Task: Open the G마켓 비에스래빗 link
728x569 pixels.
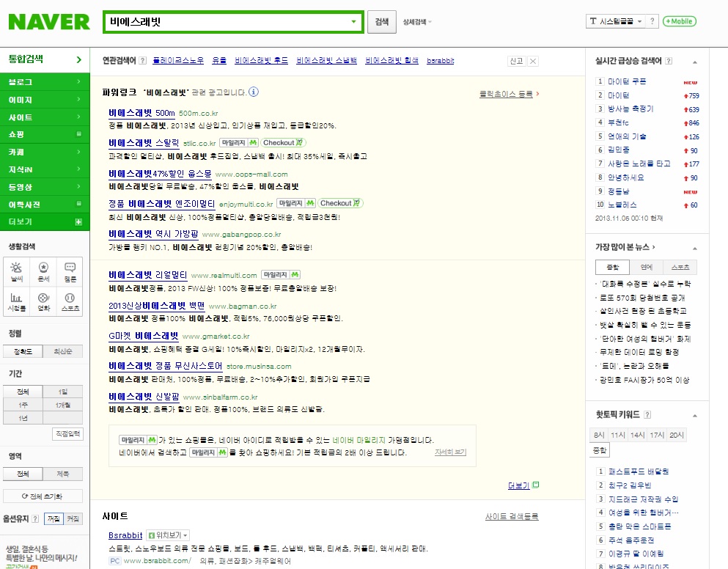Action: click(x=144, y=336)
